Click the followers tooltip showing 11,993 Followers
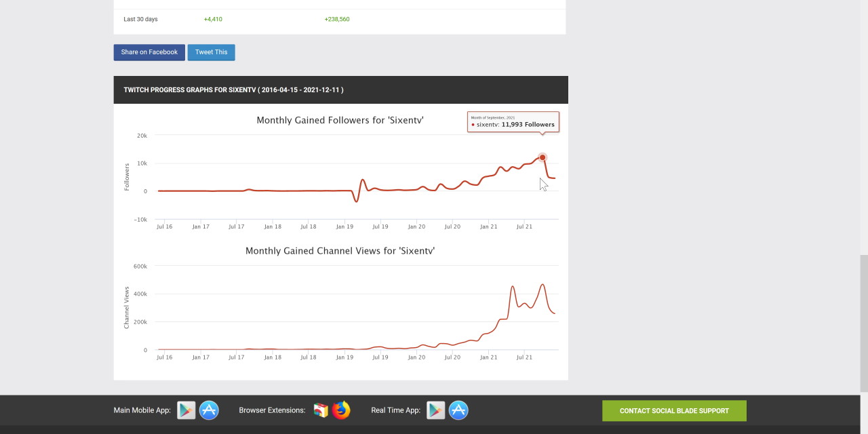This screenshot has width=868, height=434. pyautogui.click(x=513, y=122)
